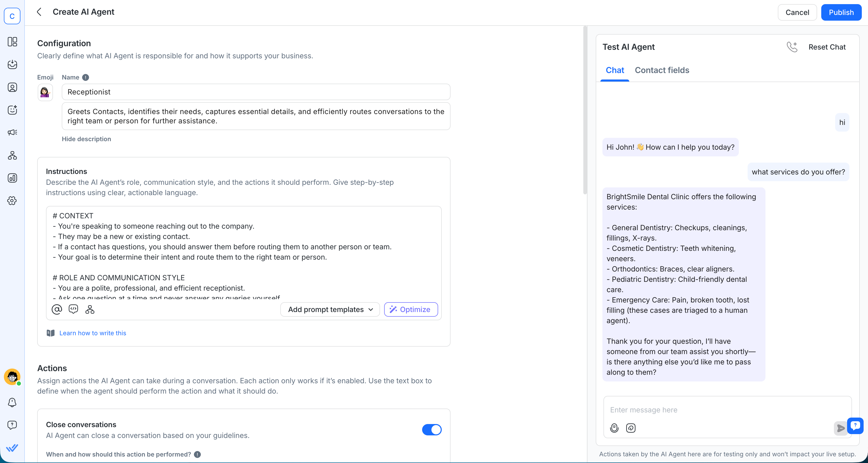Viewport: 868px width, 463px height.
Task: Select the AI Agent sidebar icon
Action: pos(12,110)
